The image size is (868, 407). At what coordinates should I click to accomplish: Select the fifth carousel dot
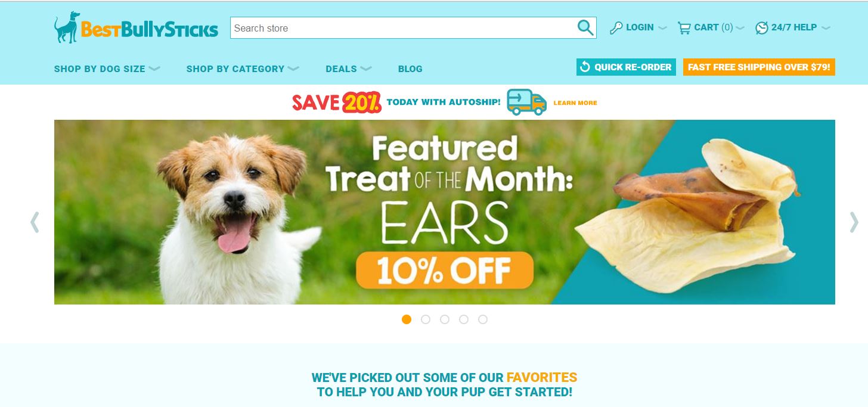(x=483, y=319)
